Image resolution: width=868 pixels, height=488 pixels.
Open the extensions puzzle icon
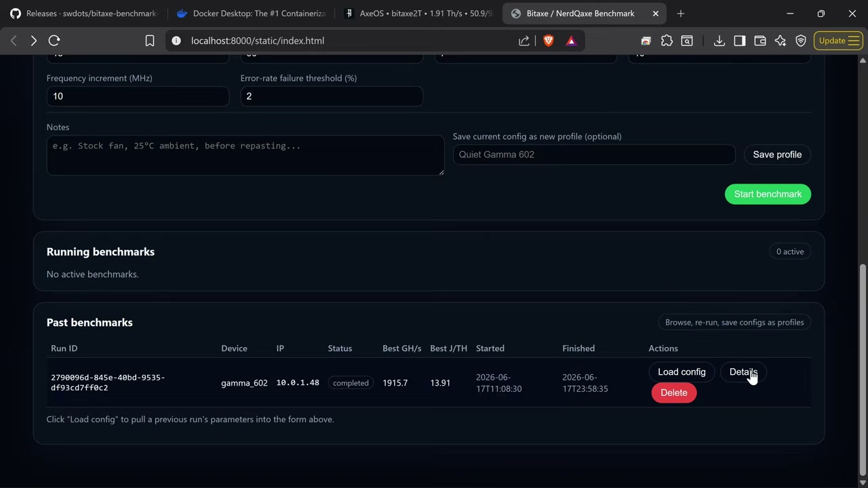(x=667, y=41)
